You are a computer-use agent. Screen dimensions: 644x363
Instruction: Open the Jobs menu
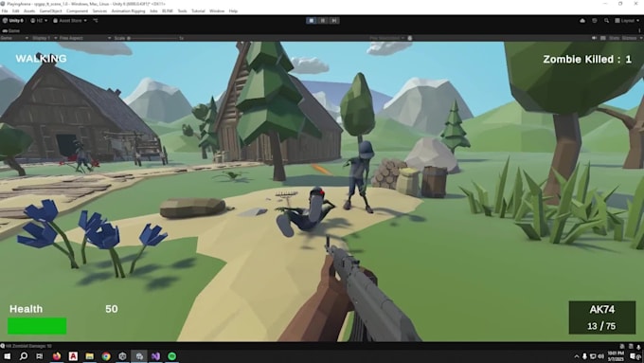tap(153, 11)
